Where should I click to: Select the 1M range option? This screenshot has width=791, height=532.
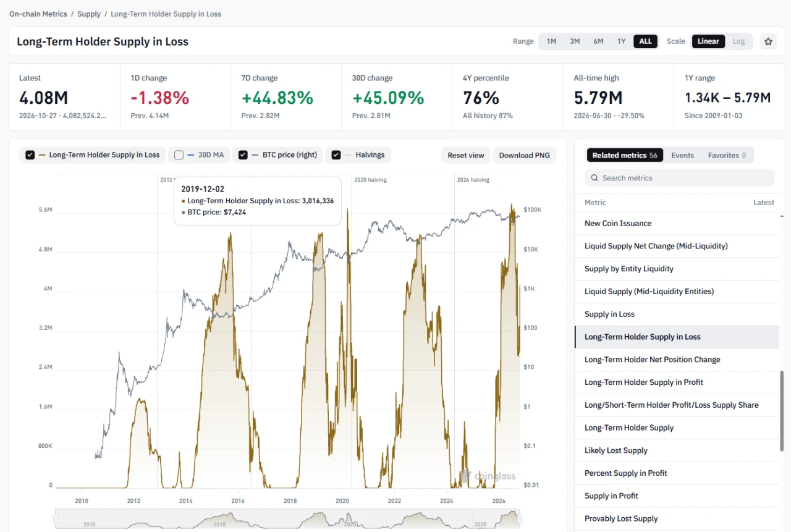click(551, 41)
